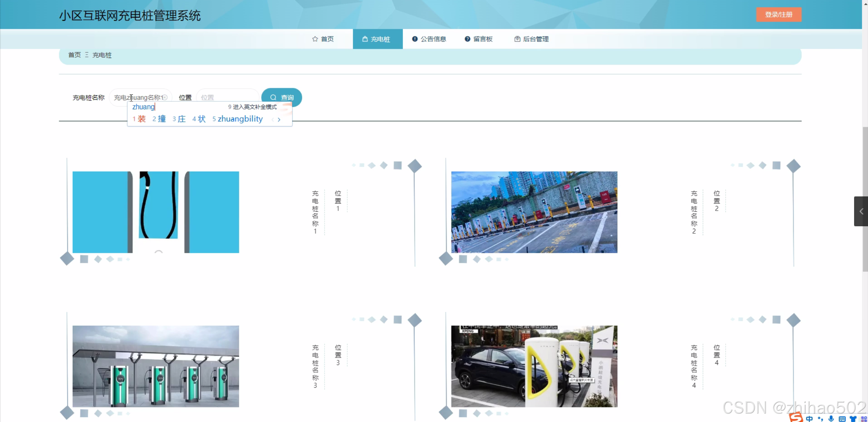
Task: Enter English completion mode option 9
Action: point(252,107)
